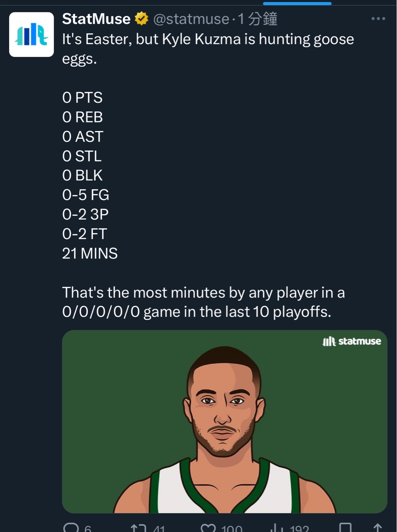Click the @statmuse handle
The image size is (397, 532).
tap(191, 19)
